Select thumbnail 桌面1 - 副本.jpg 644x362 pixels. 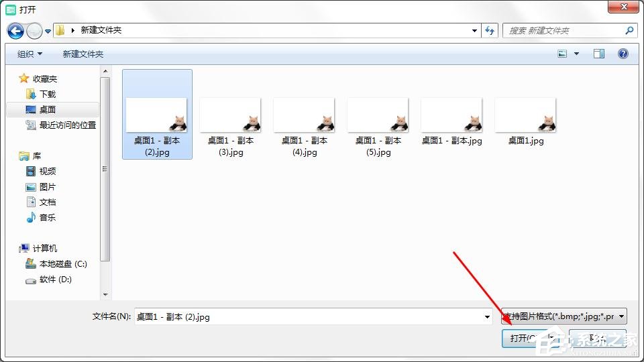(x=451, y=122)
